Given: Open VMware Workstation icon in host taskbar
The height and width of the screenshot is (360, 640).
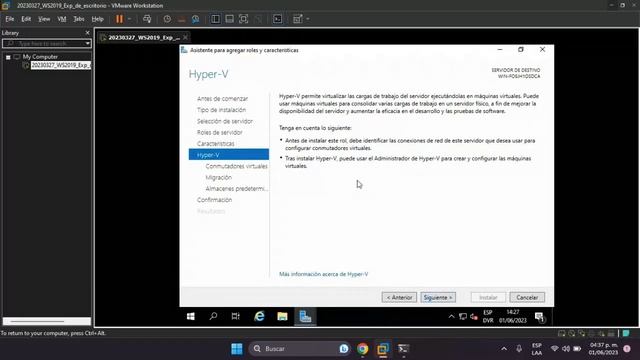Looking at the screenshot, I should [x=383, y=349].
